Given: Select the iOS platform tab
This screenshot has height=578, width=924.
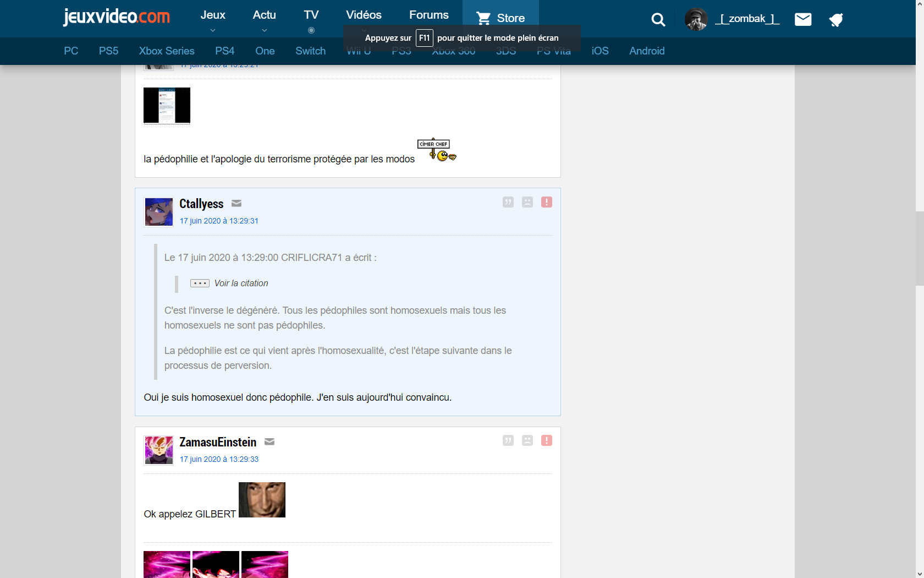Looking at the screenshot, I should click(600, 51).
